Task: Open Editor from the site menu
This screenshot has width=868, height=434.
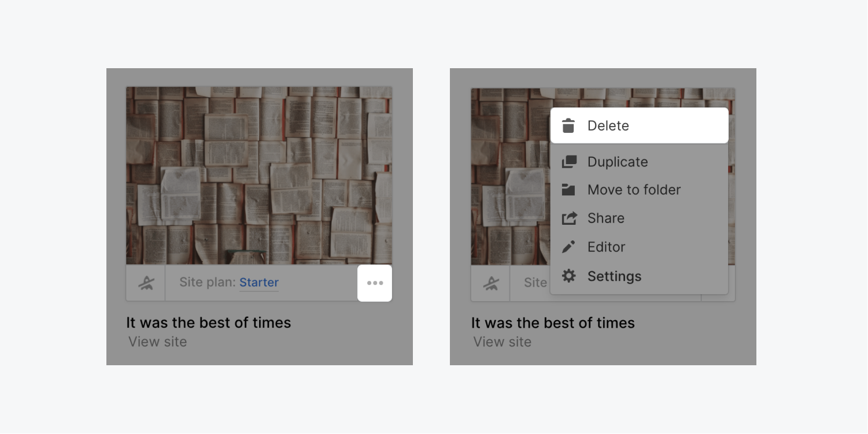Action: [640, 247]
